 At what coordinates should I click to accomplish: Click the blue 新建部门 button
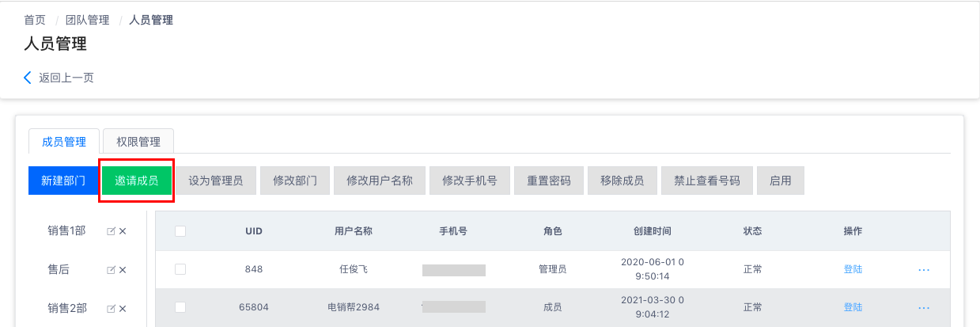[x=63, y=181]
